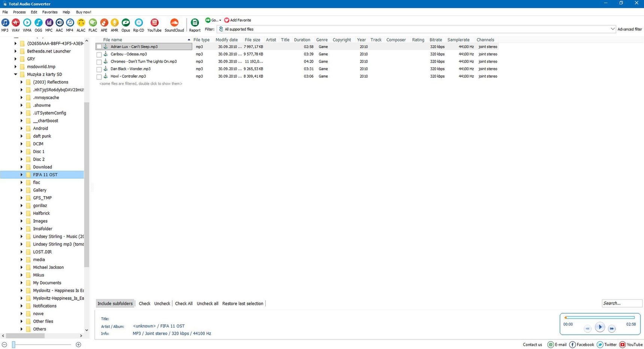Click the Buy now! menu item
This screenshot has width=644, height=349.
[x=84, y=12]
